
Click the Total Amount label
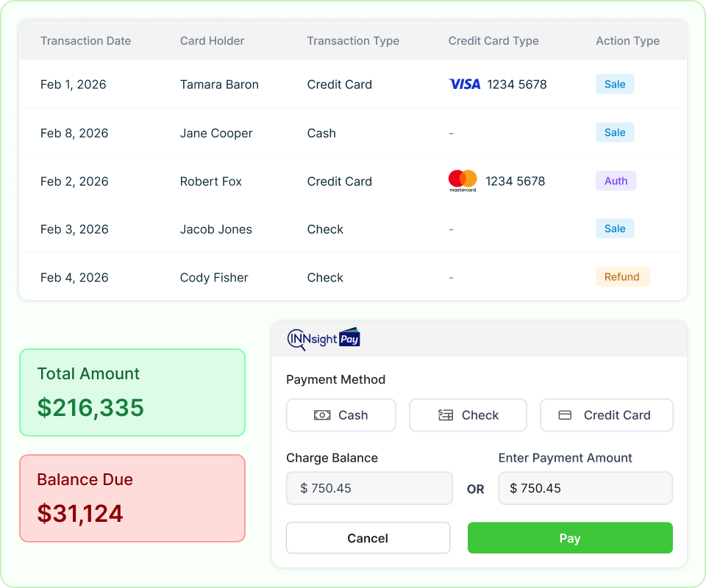88,374
